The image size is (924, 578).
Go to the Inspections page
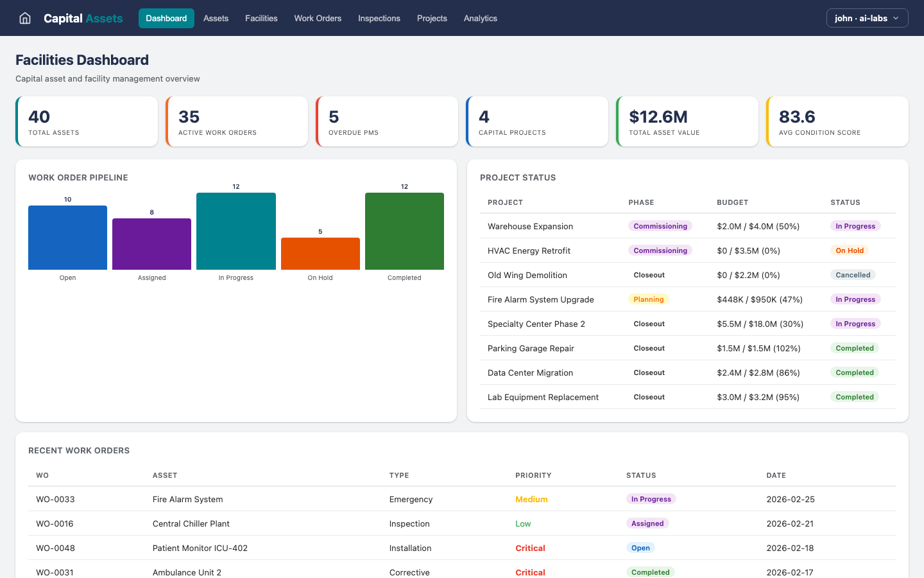pyautogui.click(x=379, y=18)
